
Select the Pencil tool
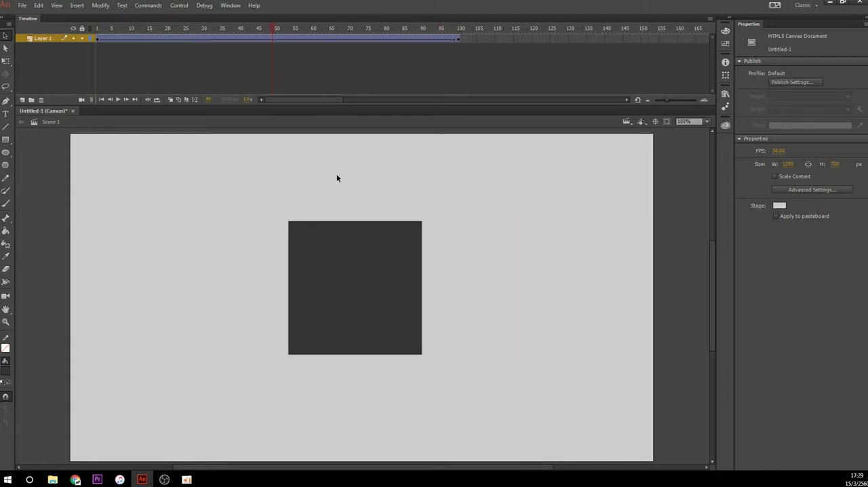(x=5, y=178)
